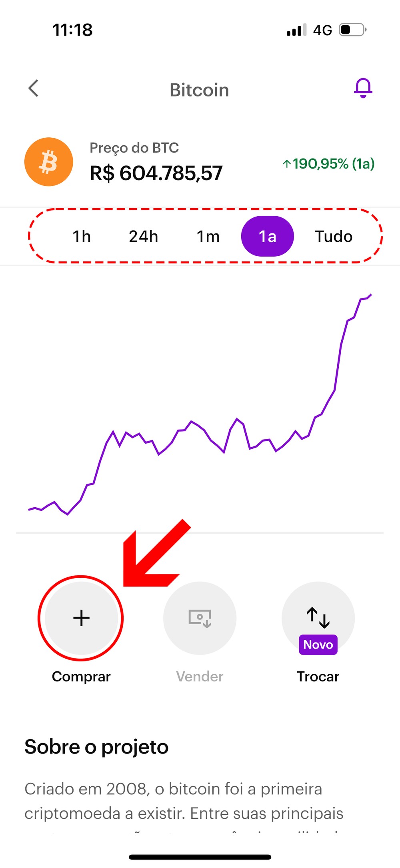Viewport: 400px width, 868px height.
Task: Switch chart to 24h range
Action: (x=143, y=237)
